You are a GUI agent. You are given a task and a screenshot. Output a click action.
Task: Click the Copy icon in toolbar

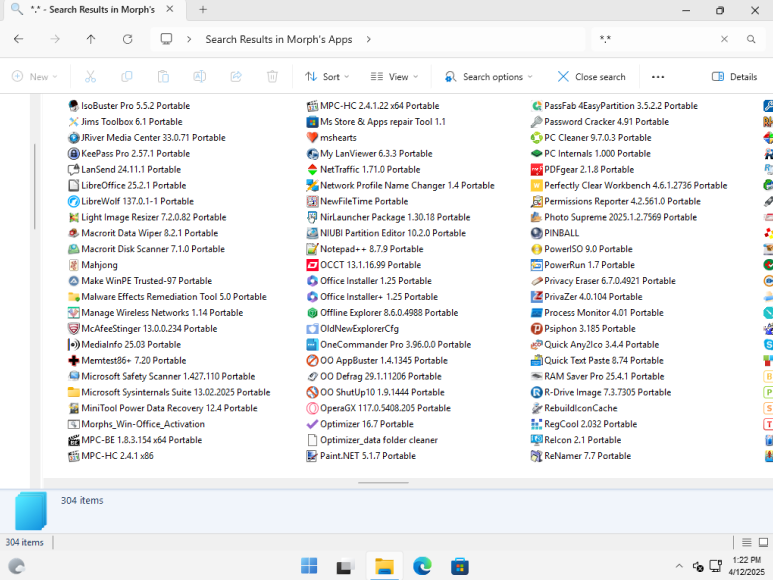point(127,76)
